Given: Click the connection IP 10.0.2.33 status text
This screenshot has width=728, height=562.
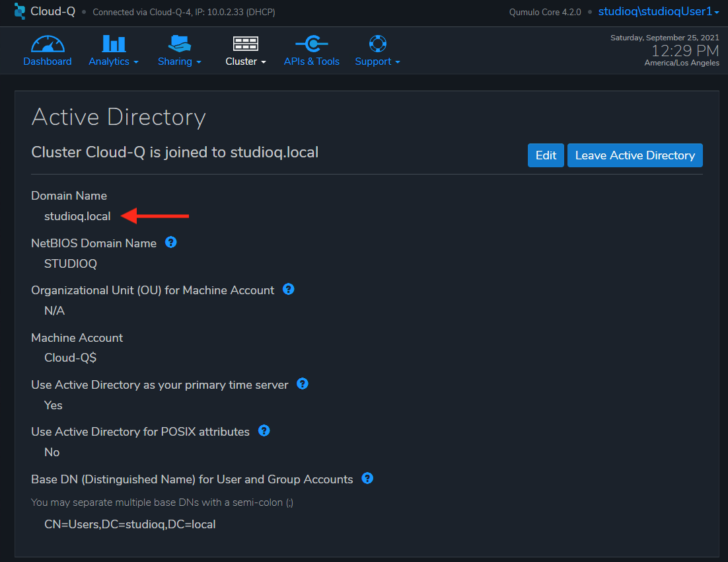Looking at the screenshot, I should tap(184, 12).
